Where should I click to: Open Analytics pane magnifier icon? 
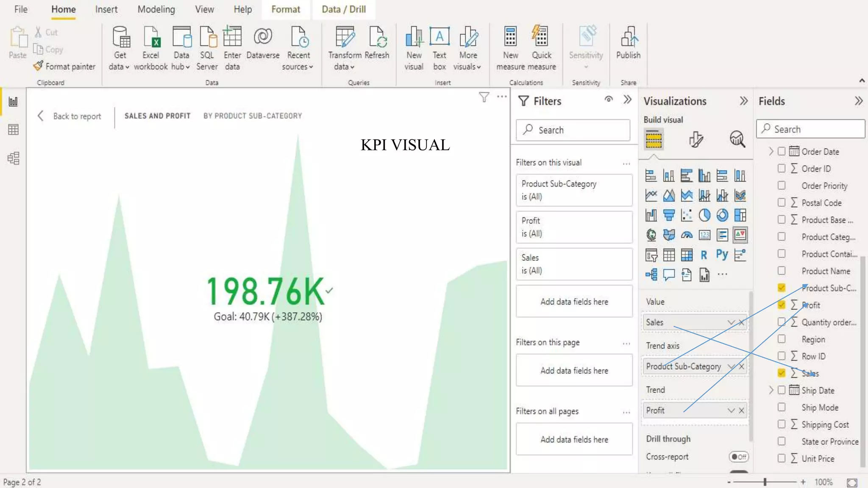737,139
